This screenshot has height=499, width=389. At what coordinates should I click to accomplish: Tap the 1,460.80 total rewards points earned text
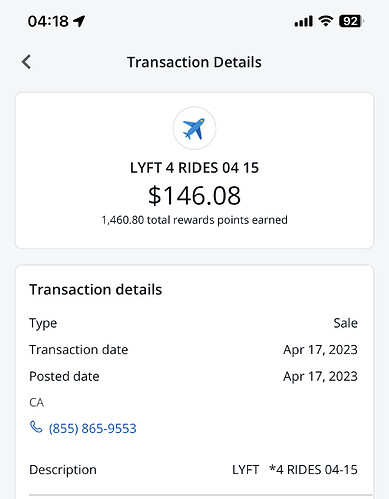[x=194, y=220]
